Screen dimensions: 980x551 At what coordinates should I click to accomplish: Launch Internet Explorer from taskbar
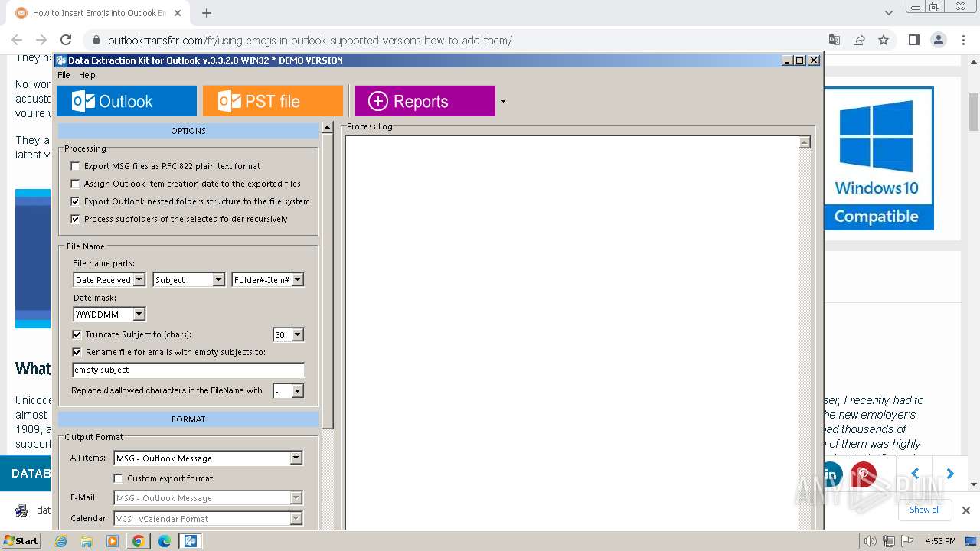(61, 541)
